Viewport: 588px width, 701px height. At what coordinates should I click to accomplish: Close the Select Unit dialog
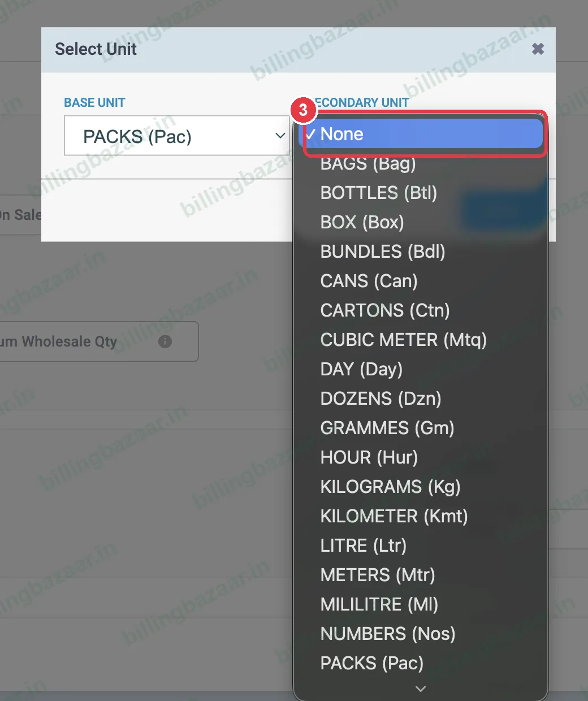[538, 49]
